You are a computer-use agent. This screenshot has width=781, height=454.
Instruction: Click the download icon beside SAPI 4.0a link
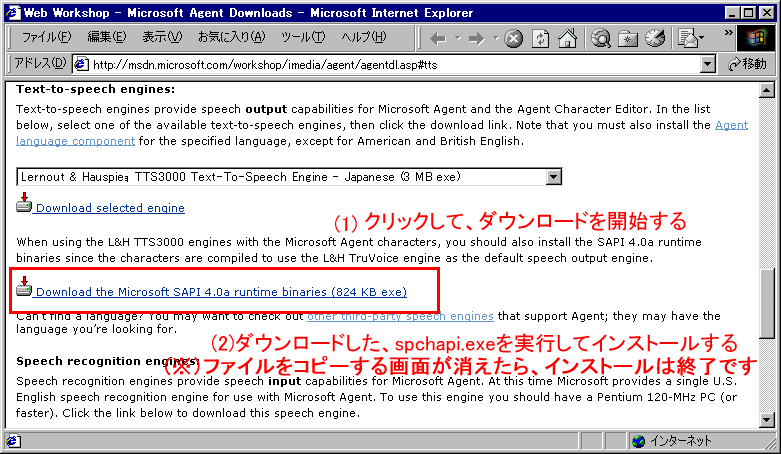coord(24,287)
